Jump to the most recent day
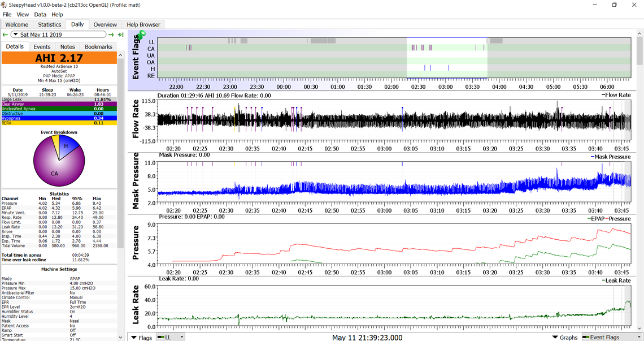The height and width of the screenshot is (341, 644). (x=120, y=35)
